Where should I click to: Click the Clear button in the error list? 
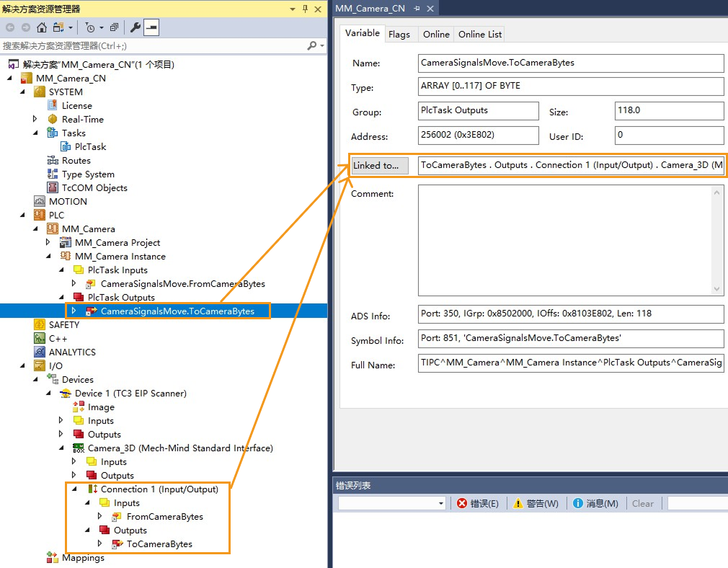(x=642, y=503)
